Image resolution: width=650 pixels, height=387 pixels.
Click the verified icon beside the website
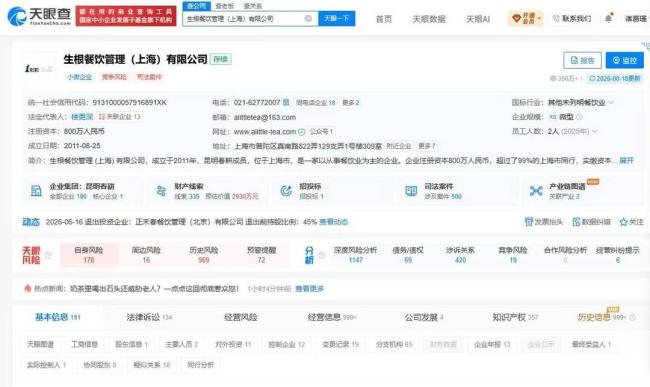tap(302, 132)
